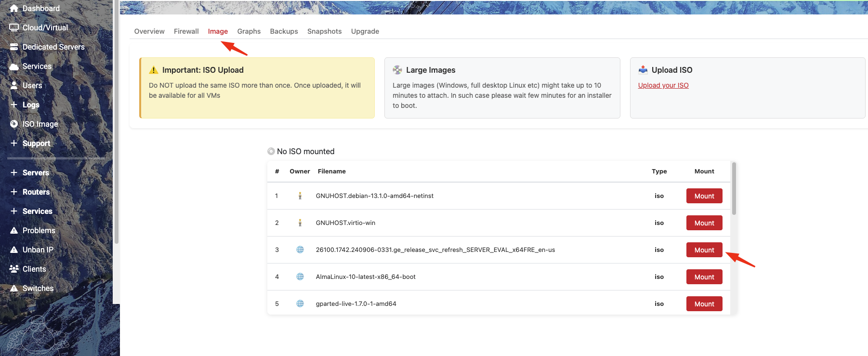Click globe owner icon for AlmaLinux row
The height and width of the screenshot is (356, 868).
coord(300,277)
